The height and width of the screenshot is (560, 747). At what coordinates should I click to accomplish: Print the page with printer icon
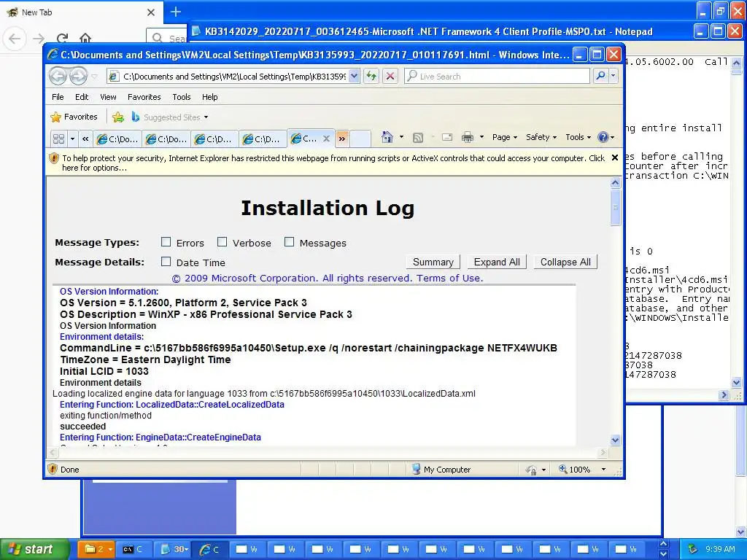pos(468,138)
